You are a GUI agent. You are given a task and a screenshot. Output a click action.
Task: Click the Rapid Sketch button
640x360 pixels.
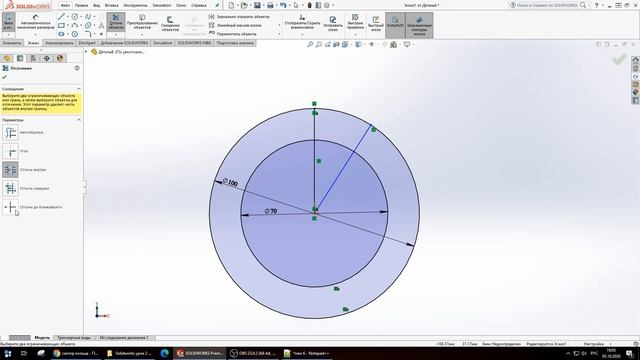[x=376, y=24]
